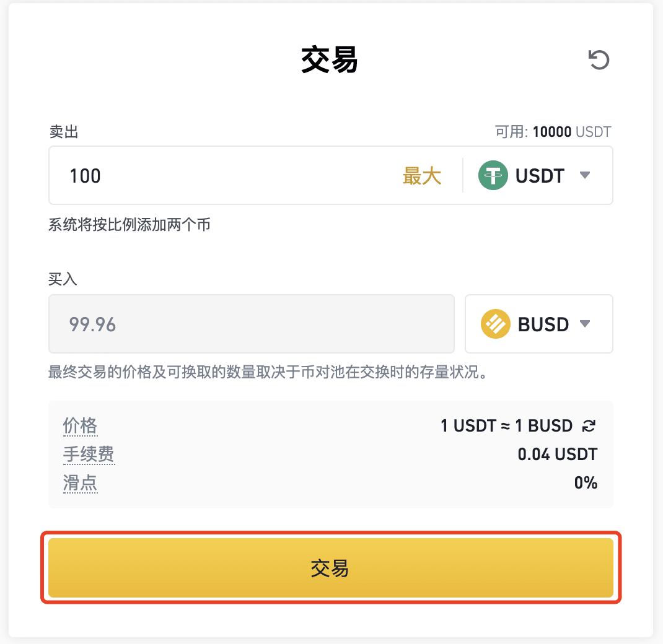Click 最大 to sell maximum amount
The height and width of the screenshot is (644, 663).
(421, 176)
